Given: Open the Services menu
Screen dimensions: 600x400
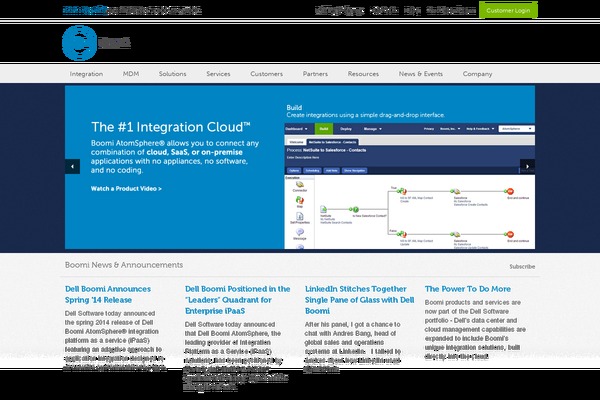Looking at the screenshot, I should (218, 74).
